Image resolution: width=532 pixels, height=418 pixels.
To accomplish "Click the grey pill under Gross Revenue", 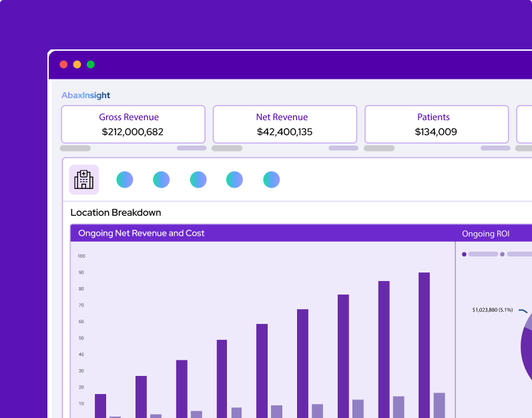I will [x=75, y=148].
